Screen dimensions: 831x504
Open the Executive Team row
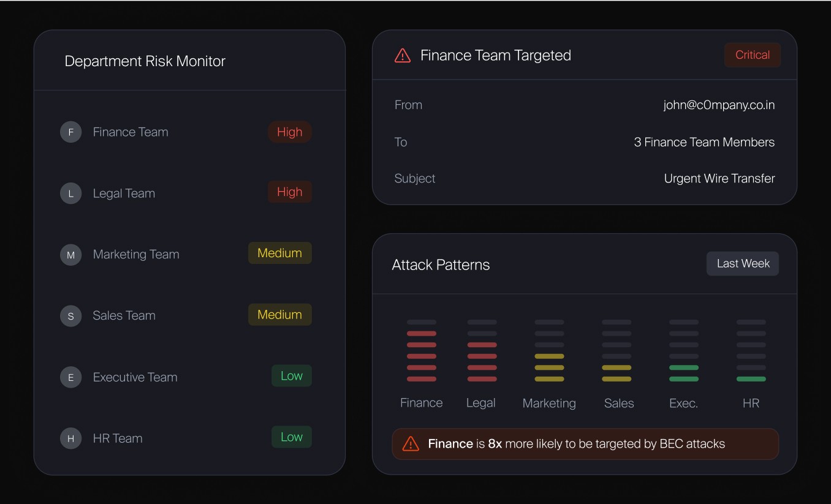point(186,377)
